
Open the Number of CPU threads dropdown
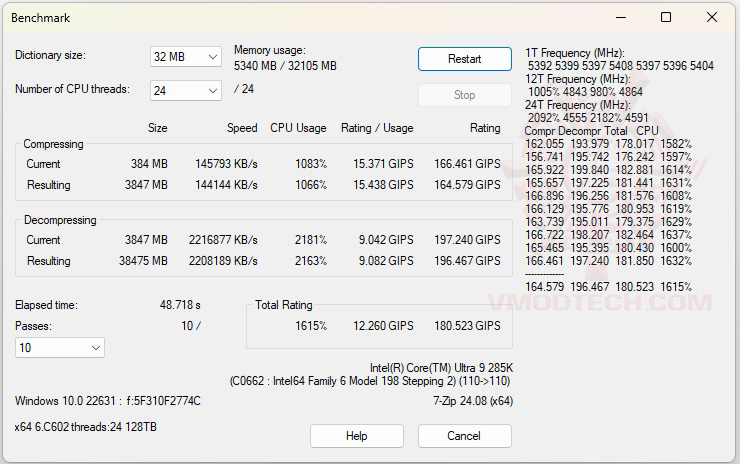[185, 91]
